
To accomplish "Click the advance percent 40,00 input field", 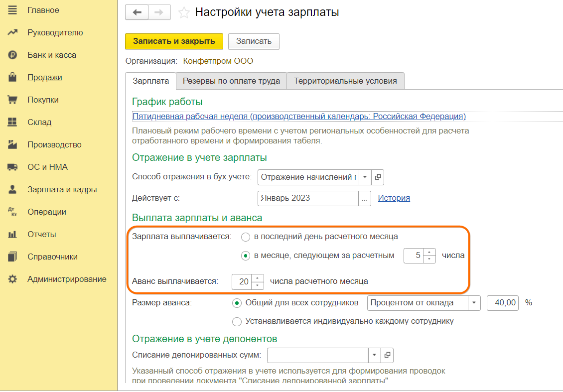I will [x=502, y=303].
